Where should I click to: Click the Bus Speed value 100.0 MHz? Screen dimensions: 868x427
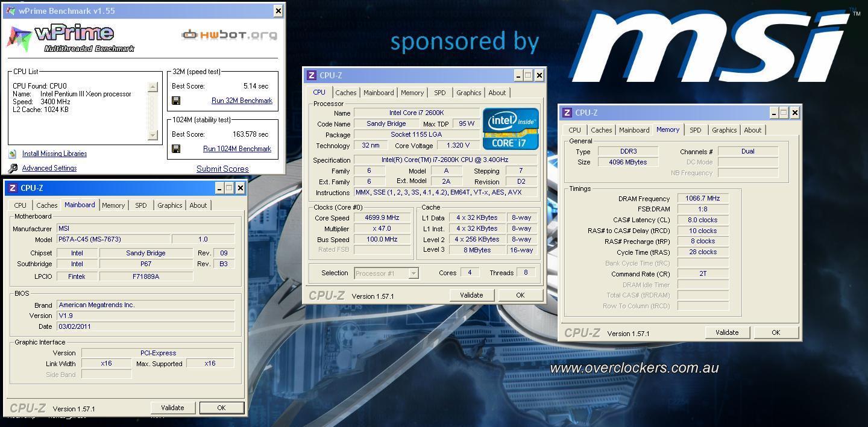coord(382,239)
